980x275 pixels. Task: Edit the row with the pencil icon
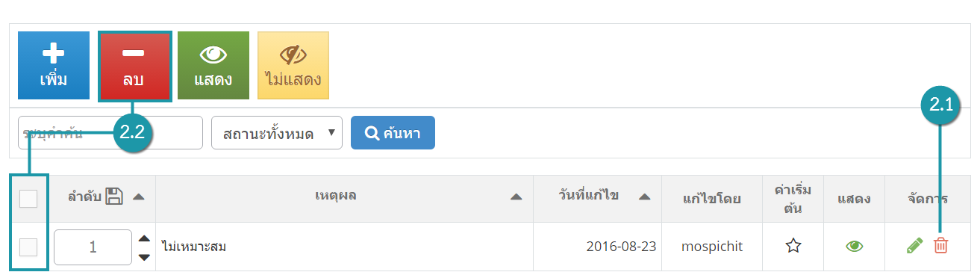click(x=914, y=245)
